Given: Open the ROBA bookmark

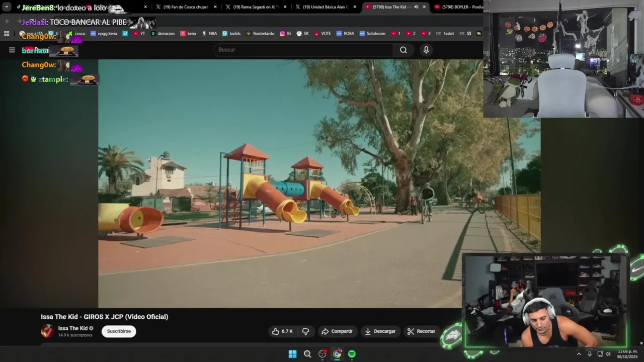Looking at the screenshot, I should 345,34.
